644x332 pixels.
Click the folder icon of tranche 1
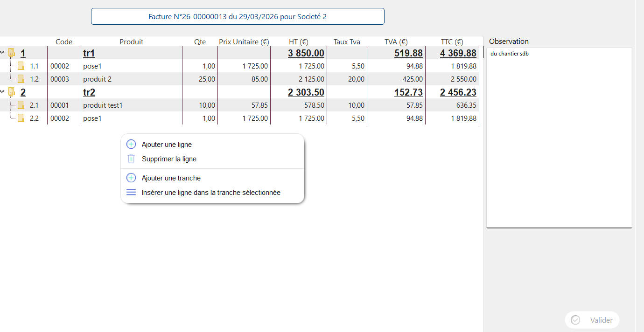coord(12,53)
